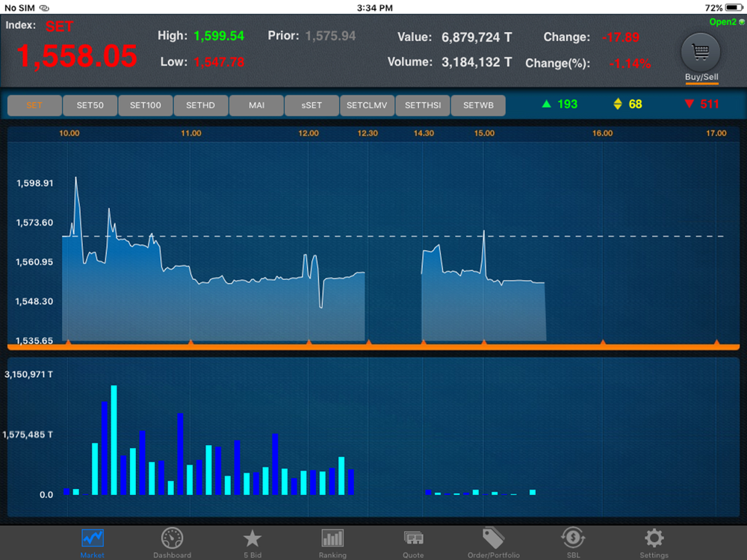
Task: Select the SET100 index tab
Action: (x=146, y=105)
